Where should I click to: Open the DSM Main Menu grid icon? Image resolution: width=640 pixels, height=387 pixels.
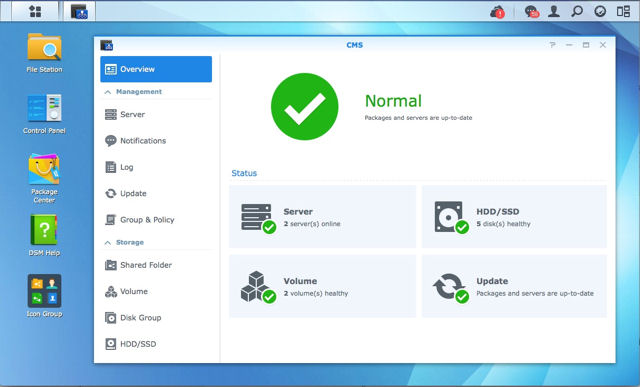tap(36, 11)
